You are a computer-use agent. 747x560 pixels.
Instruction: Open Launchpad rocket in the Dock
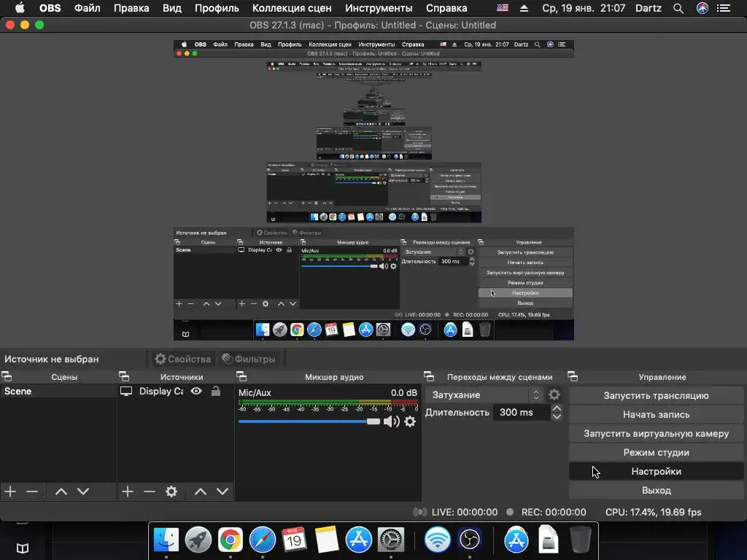[198, 540]
